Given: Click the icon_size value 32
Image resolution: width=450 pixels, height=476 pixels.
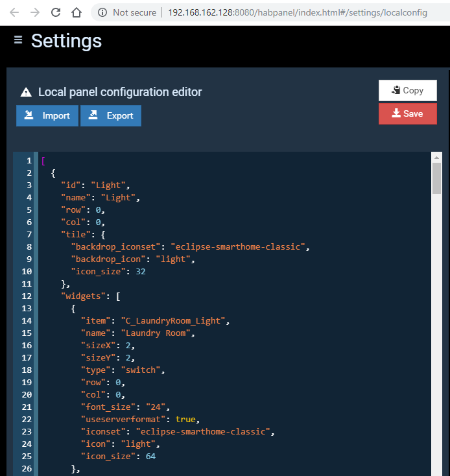Looking at the screenshot, I should [x=141, y=271].
